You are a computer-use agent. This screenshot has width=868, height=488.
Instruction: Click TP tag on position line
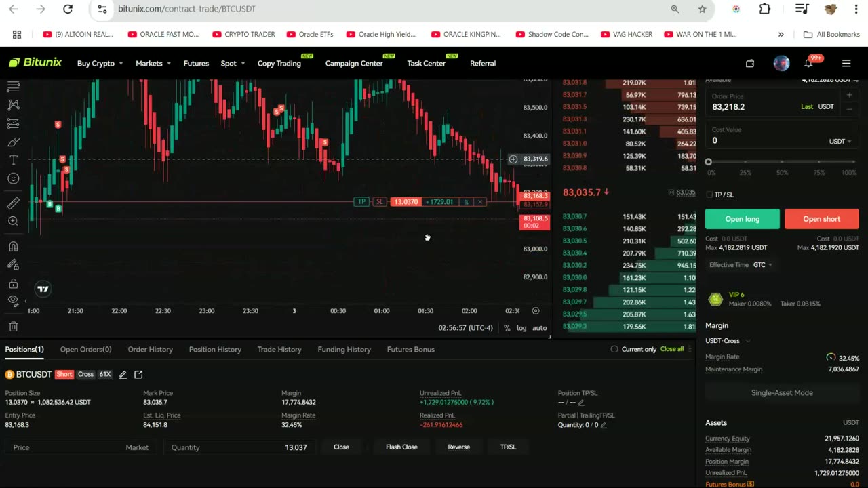[x=361, y=202]
